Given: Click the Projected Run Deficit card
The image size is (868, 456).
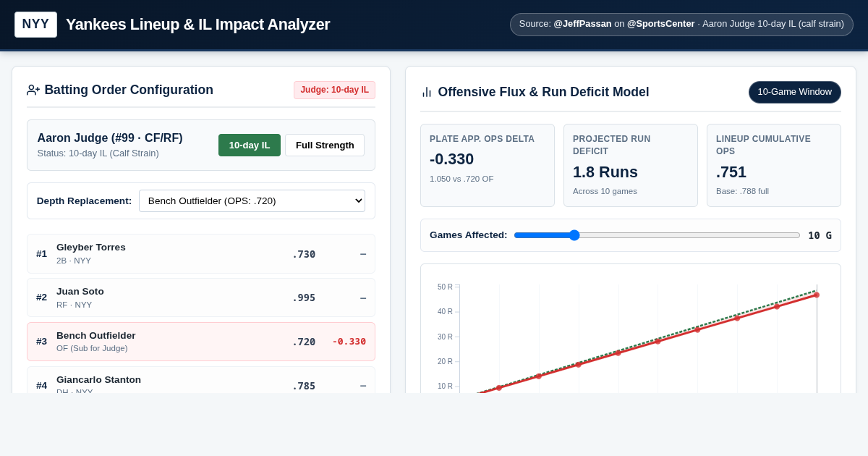Looking at the screenshot, I should (631, 165).
